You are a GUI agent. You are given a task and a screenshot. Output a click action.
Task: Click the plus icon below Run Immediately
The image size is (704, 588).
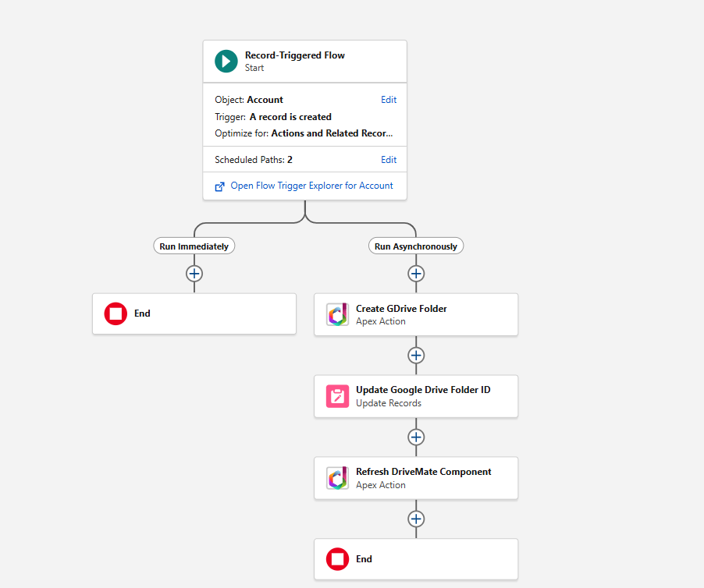[194, 274]
